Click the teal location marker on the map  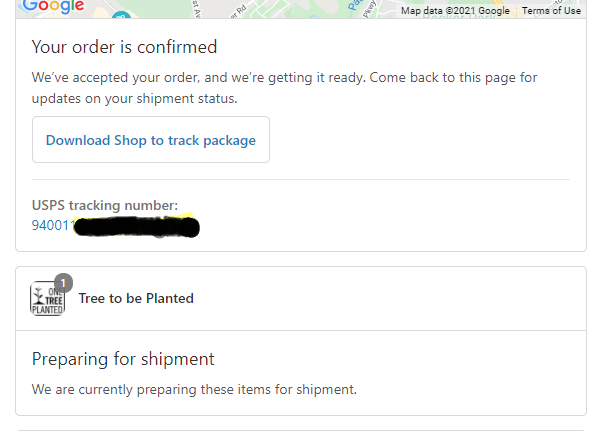coord(121,16)
